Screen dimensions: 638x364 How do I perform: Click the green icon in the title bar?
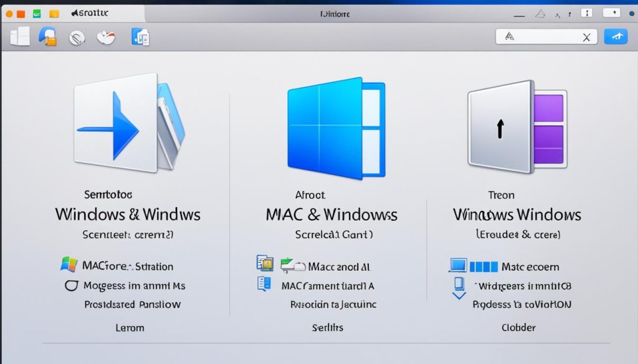click(37, 14)
